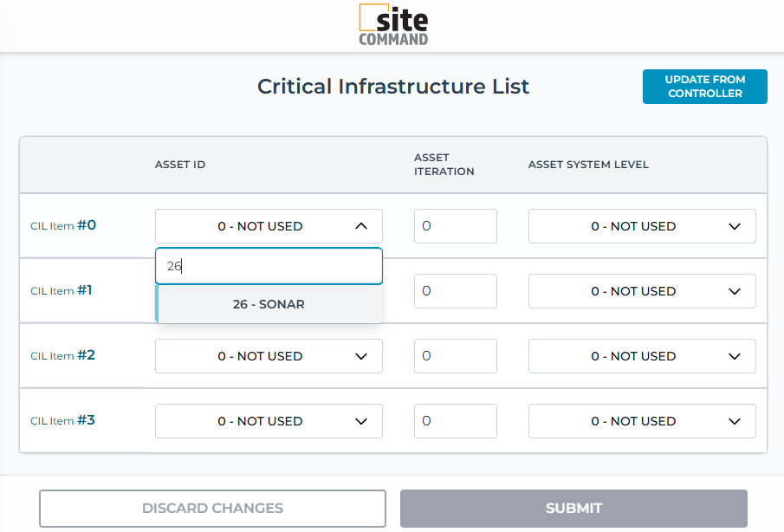Click the chevron on CIL Item #1 System Level

(735, 291)
